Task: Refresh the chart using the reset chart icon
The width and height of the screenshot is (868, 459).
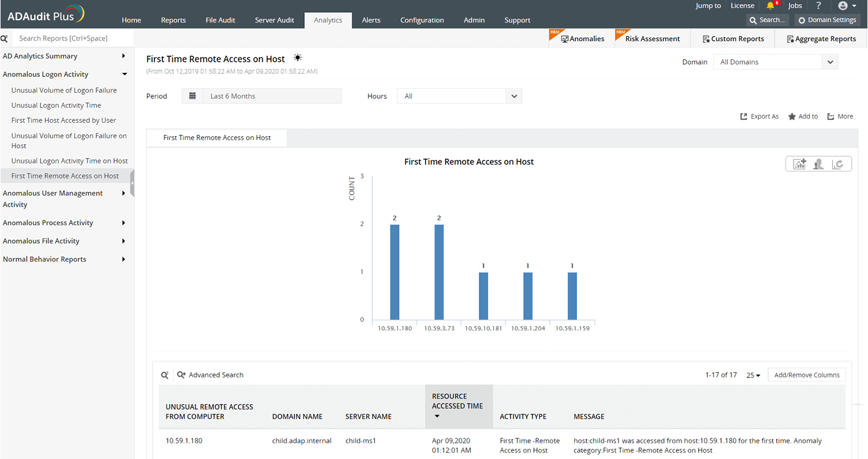Action: (839, 164)
